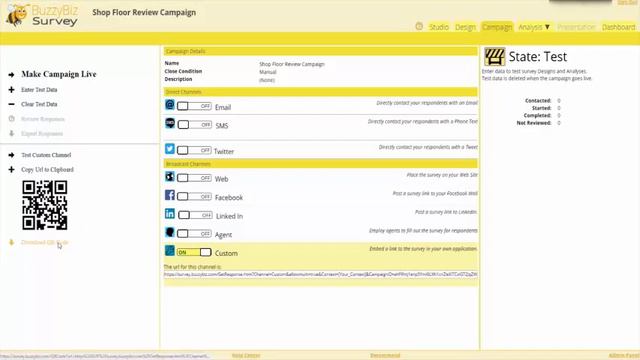Go to the Design tab
The width and height of the screenshot is (640, 360).
click(465, 27)
